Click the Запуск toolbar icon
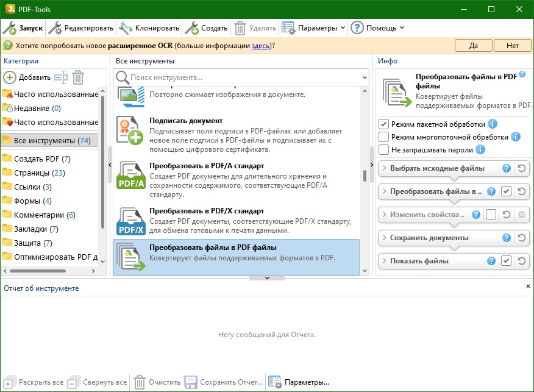This screenshot has width=534, height=392. (10, 28)
